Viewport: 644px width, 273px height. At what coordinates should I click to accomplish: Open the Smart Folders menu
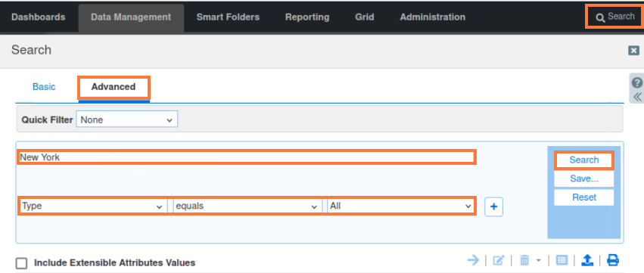click(228, 17)
